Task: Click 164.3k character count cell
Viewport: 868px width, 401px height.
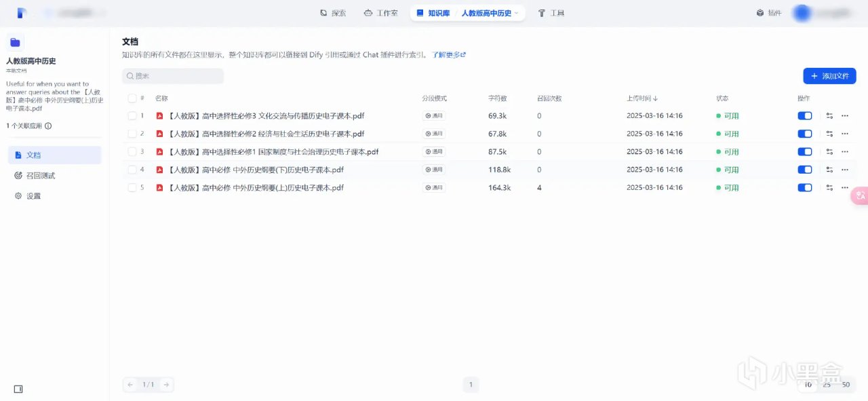Action: click(499, 187)
